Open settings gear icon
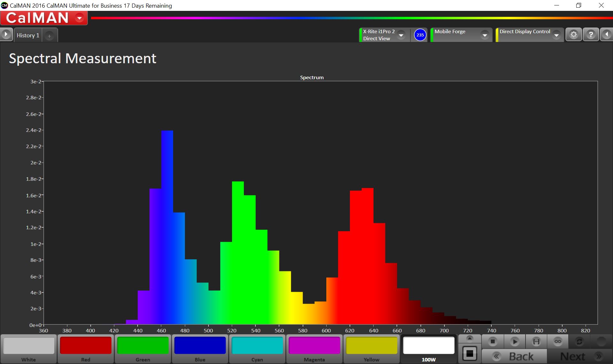Image resolution: width=613 pixels, height=364 pixels. 574,34
